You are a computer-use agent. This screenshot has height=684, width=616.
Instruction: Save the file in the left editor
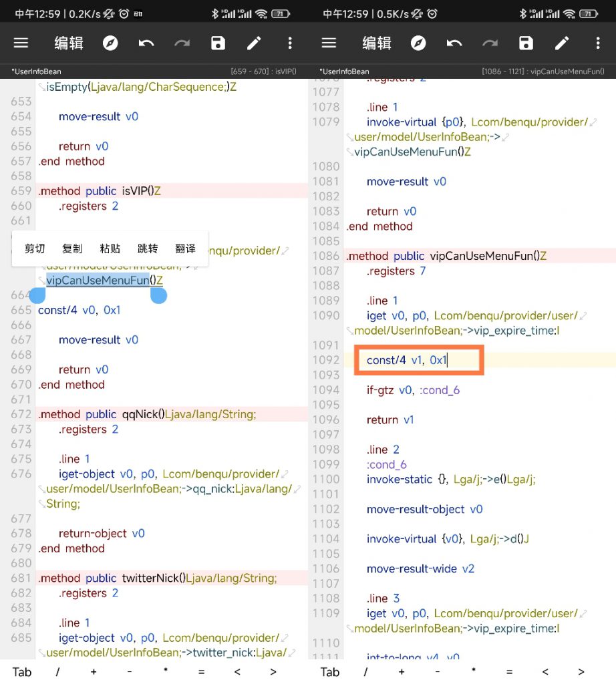pos(218,43)
